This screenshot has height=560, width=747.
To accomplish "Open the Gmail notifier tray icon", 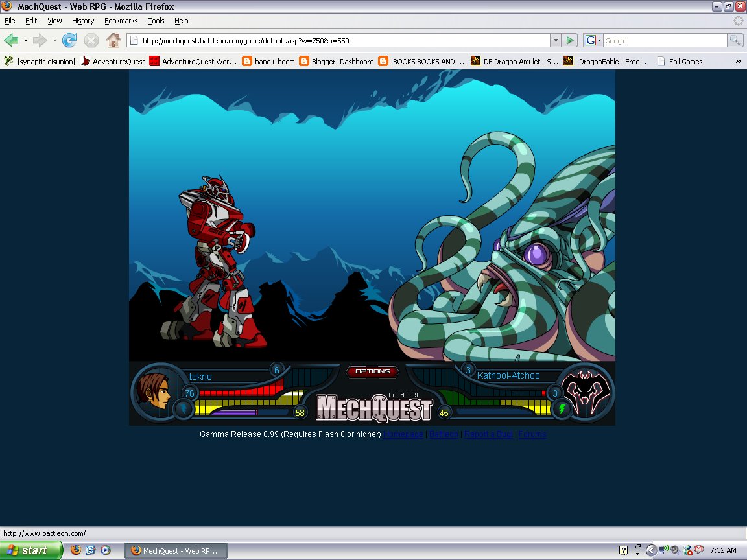I will tap(699, 550).
